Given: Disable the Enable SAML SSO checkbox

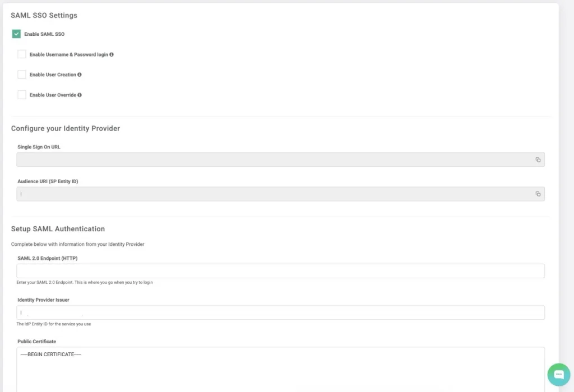Looking at the screenshot, I should click(x=16, y=34).
